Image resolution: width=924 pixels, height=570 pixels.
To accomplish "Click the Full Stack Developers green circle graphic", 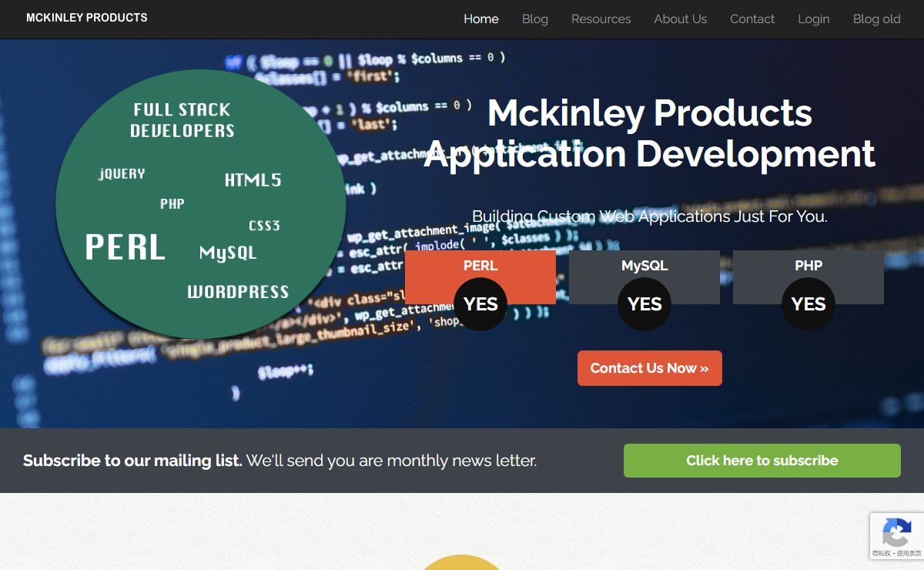I will pyautogui.click(x=201, y=204).
